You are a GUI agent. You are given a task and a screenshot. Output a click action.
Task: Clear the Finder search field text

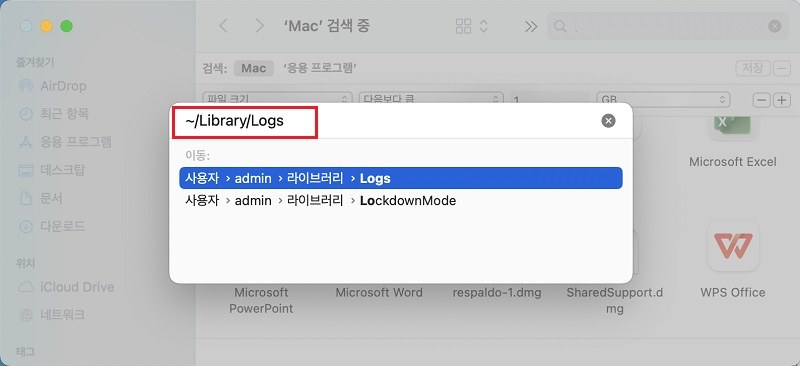coord(774,27)
